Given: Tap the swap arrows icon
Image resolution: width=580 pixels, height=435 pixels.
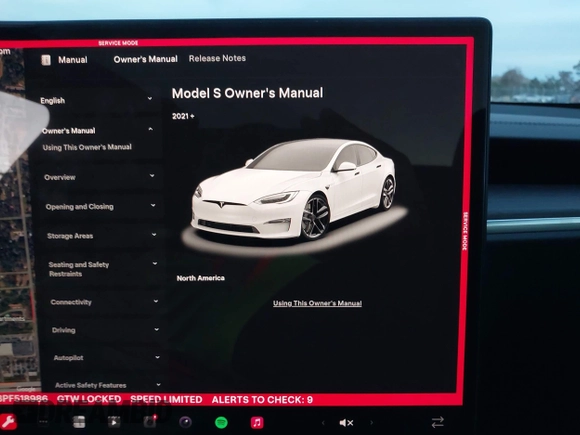Looking at the screenshot, I should pos(438,422).
